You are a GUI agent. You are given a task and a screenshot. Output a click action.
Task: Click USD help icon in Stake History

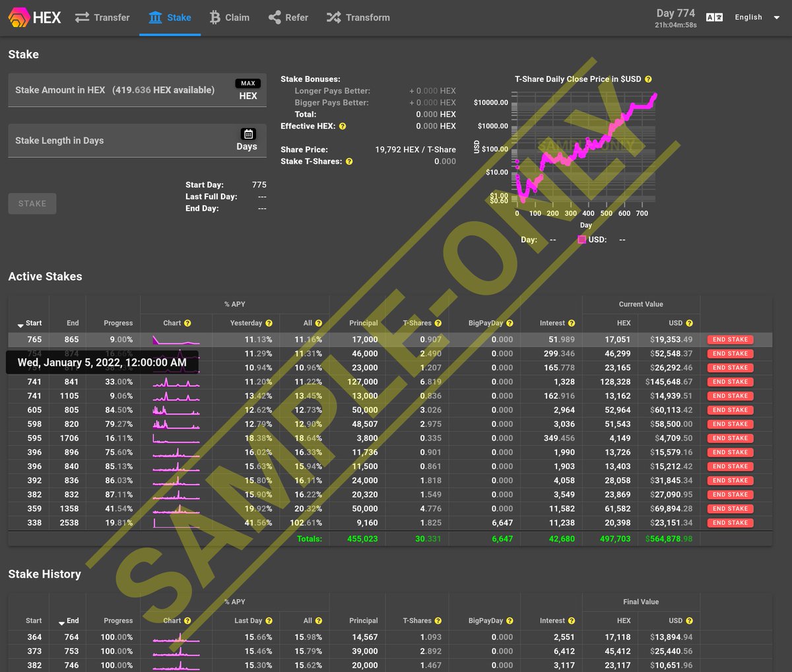[x=689, y=621]
